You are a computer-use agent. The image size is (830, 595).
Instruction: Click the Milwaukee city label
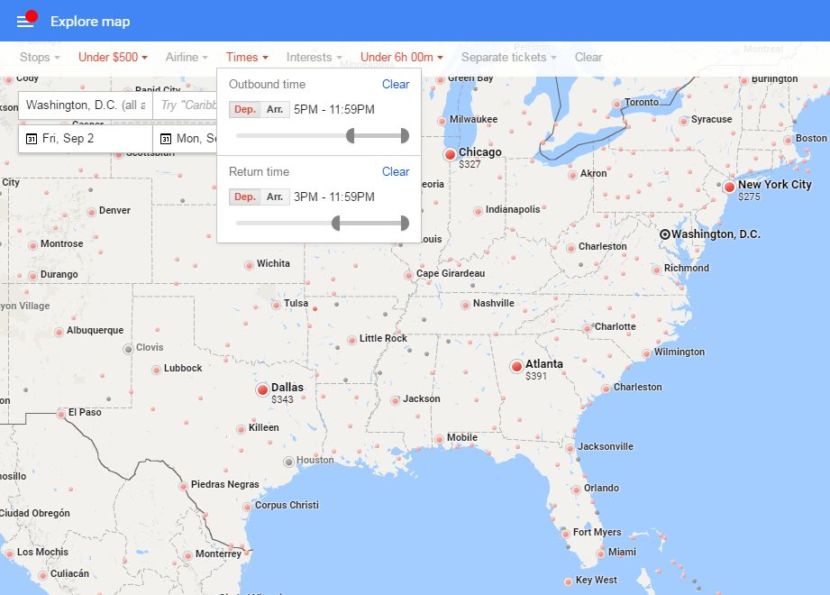pyautogui.click(x=473, y=119)
